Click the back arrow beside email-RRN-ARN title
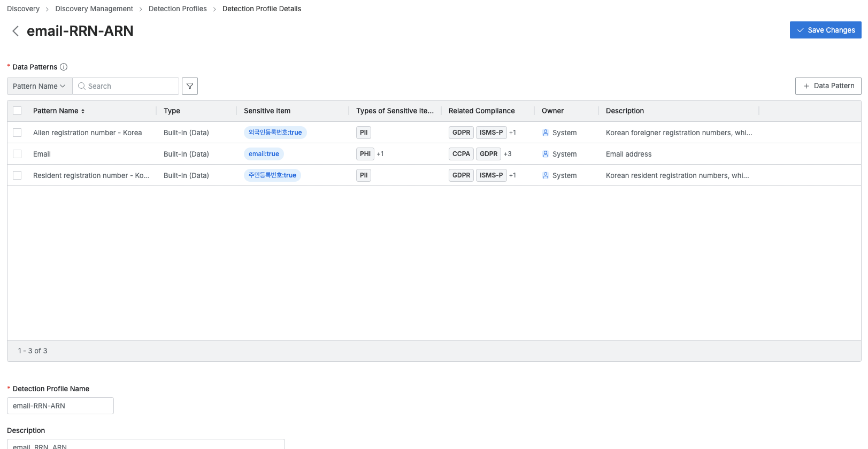Image resolution: width=868 pixels, height=449 pixels. click(16, 31)
